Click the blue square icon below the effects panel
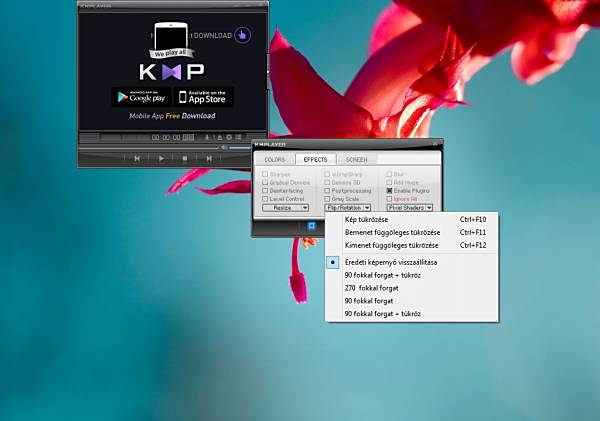600x421 pixels. [x=311, y=226]
